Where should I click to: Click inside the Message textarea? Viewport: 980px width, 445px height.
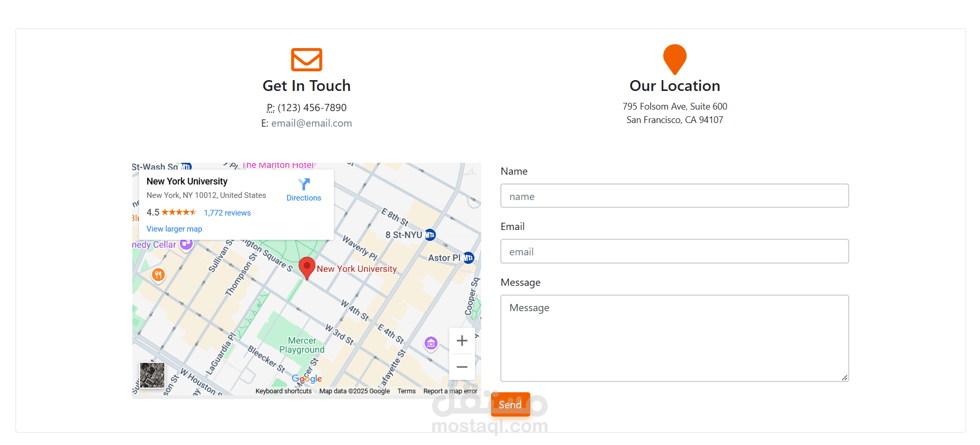(x=675, y=338)
